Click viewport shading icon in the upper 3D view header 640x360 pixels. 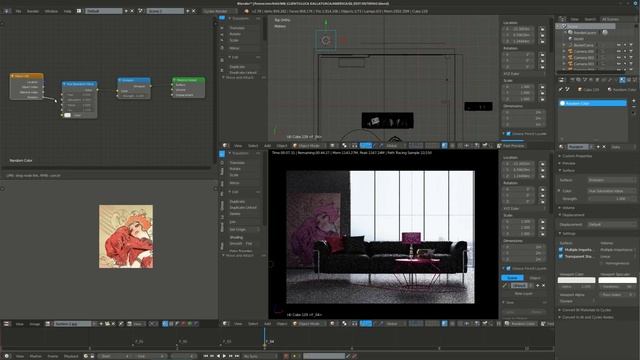[333, 146]
